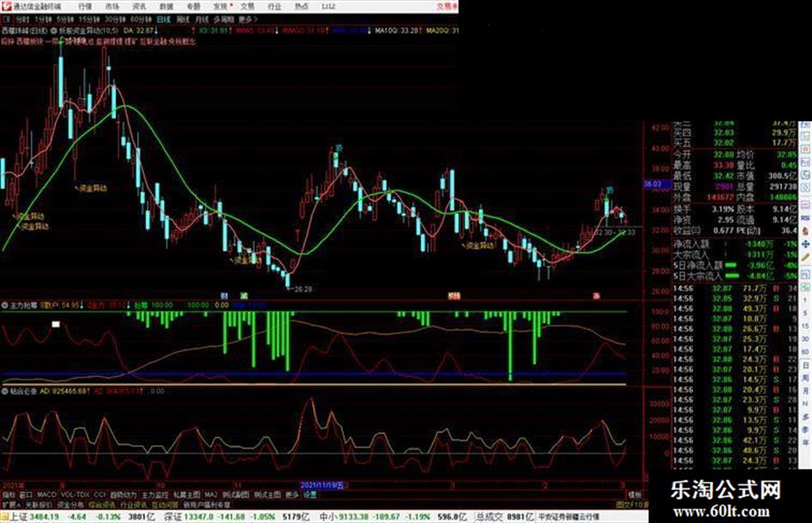Click the 通达信 app logo icon
Screen dimensions: 812x523
click(6, 6)
